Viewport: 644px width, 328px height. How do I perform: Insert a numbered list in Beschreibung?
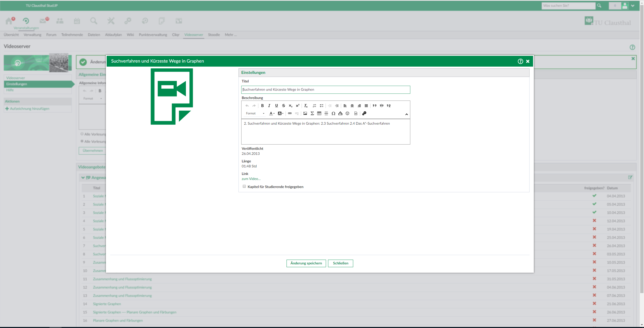pyautogui.click(x=314, y=106)
